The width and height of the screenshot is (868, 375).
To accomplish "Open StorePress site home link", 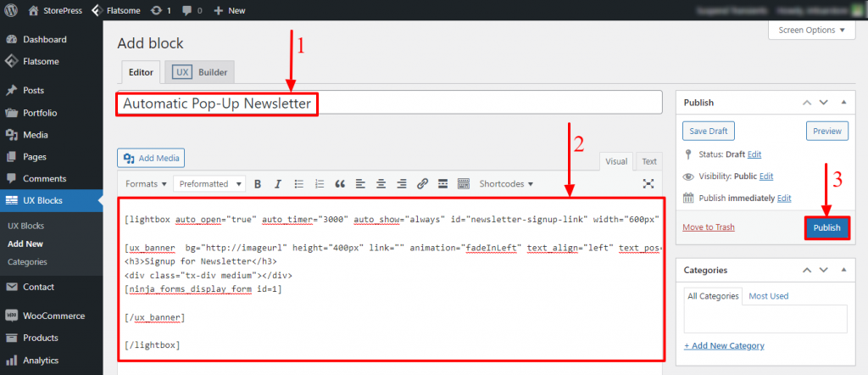I will click(53, 10).
